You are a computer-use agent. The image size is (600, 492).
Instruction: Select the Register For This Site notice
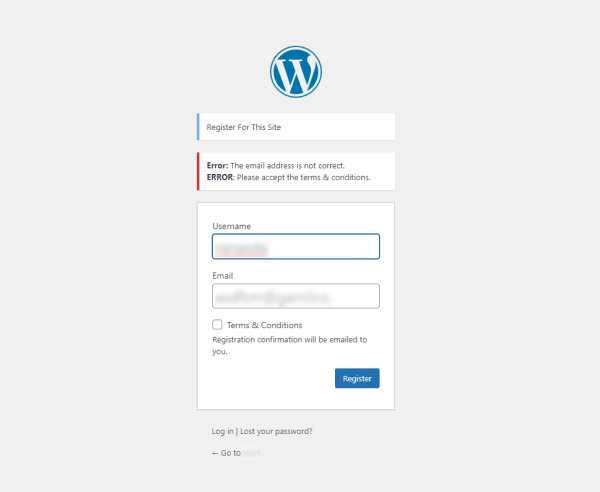(x=296, y=127)
